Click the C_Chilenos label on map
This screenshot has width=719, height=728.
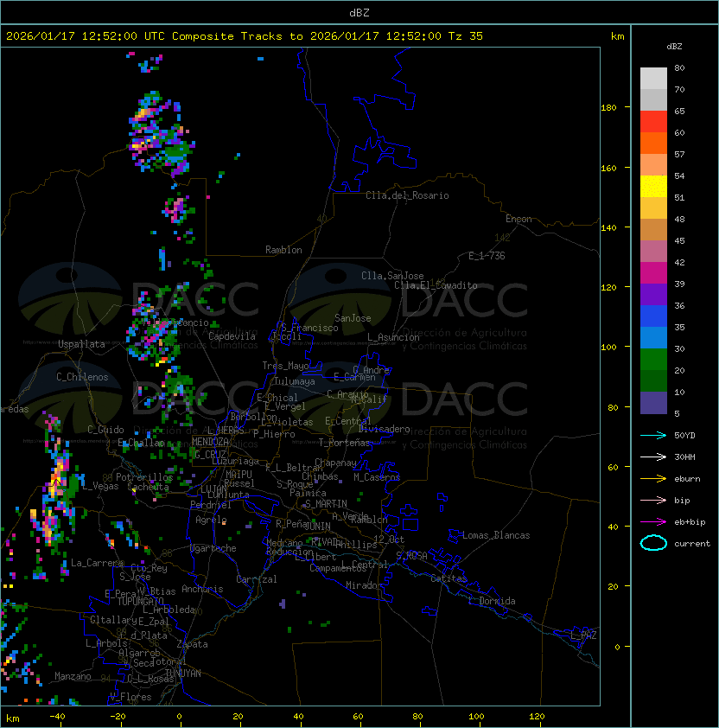pyautogui.click(x=82, y=377)
